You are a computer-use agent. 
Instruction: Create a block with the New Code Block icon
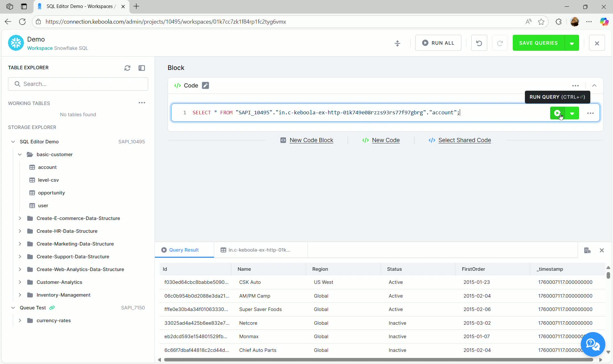coord(283,140)
